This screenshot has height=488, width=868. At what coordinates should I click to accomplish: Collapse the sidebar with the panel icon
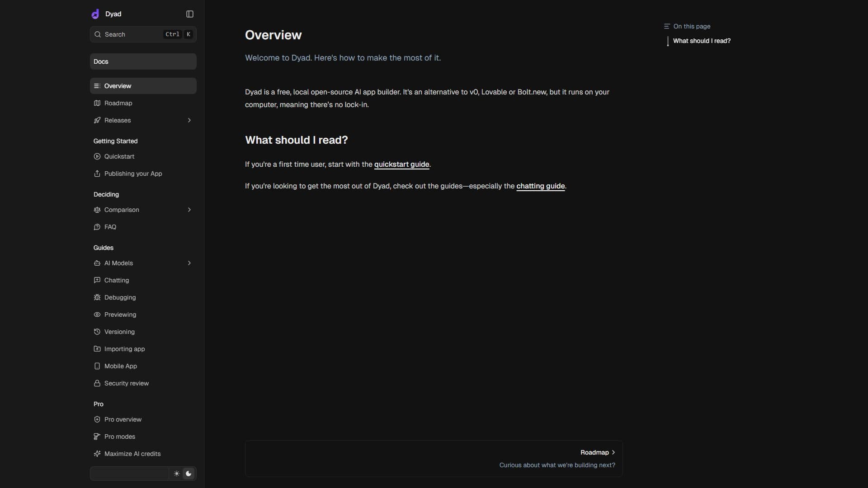[x=190, y=14]
